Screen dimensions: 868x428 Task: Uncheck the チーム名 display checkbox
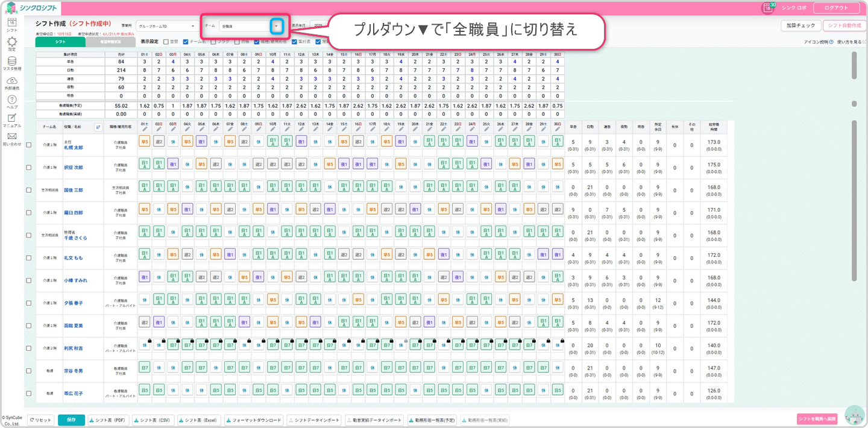tap(186, 42)
